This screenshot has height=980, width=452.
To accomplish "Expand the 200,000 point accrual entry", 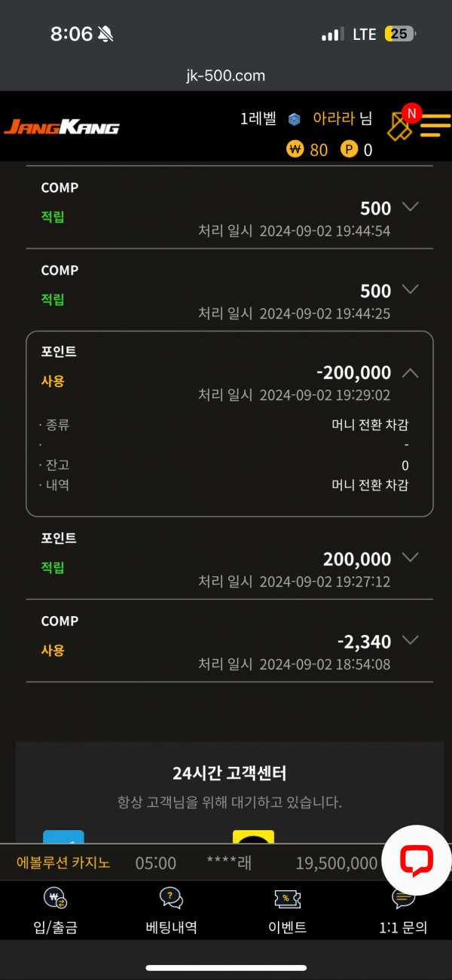I will coord(411,557).
